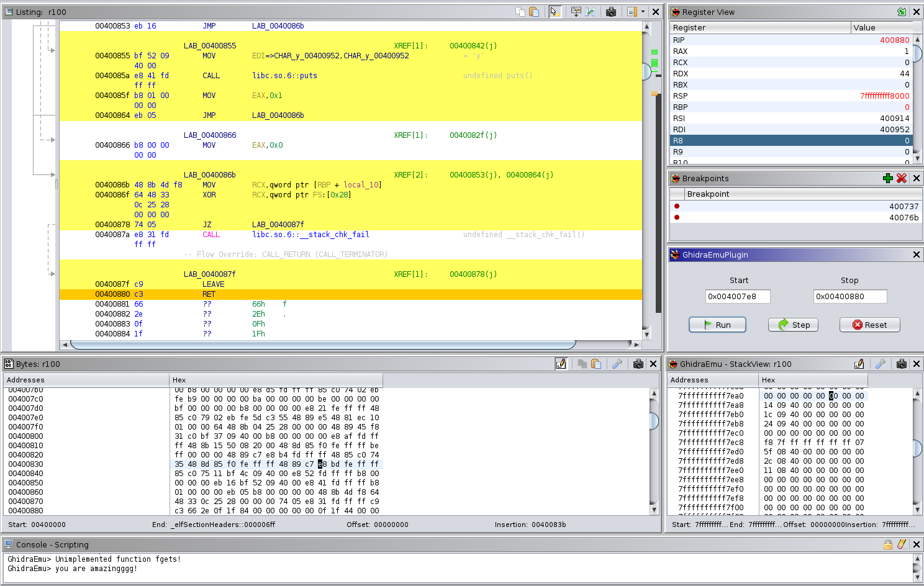Image resolution: width=924 pixels, height=586 pixels.
Task: Click Bytes row address 00400830
Action: (x=25, y=464)
